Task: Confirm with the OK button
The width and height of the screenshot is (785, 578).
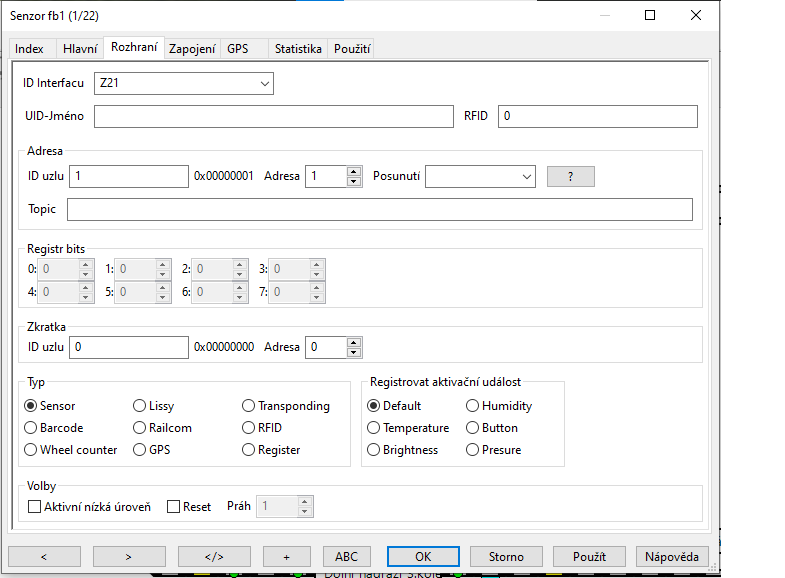Action: coord(423,556)
